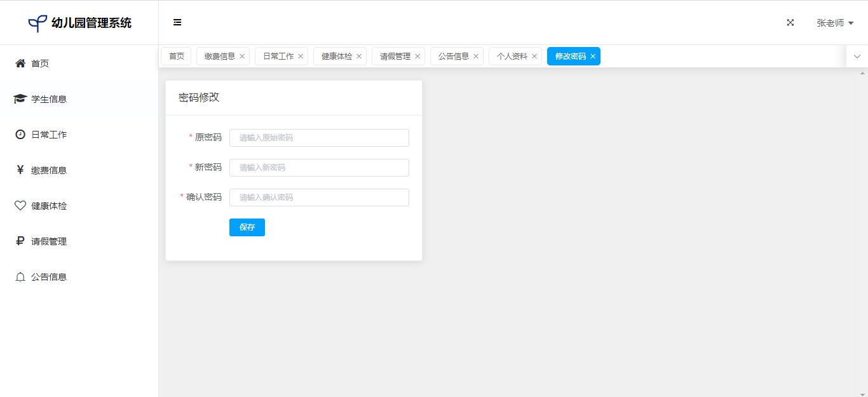Viewport: 868px width, 397px height.
Task: Click the 幼儿园管理系统 title text
Action: point(92,24)
